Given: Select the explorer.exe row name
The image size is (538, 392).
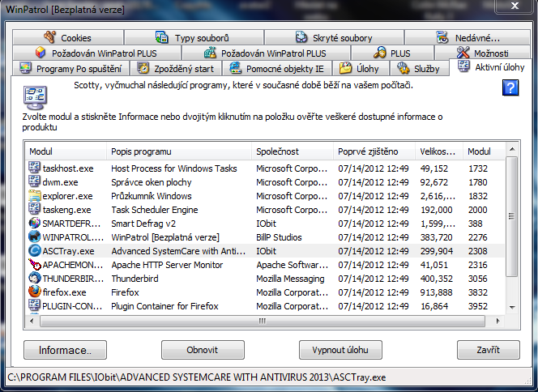Looking at the screenshot, I should (67, 196).
